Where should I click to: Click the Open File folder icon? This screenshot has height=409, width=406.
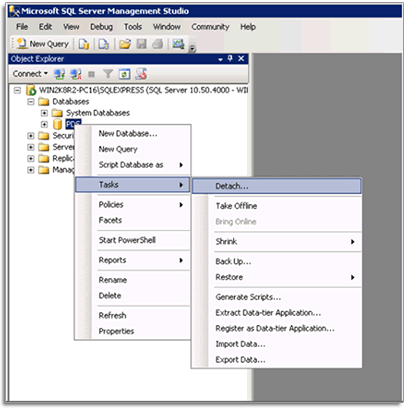click(125, 44)
